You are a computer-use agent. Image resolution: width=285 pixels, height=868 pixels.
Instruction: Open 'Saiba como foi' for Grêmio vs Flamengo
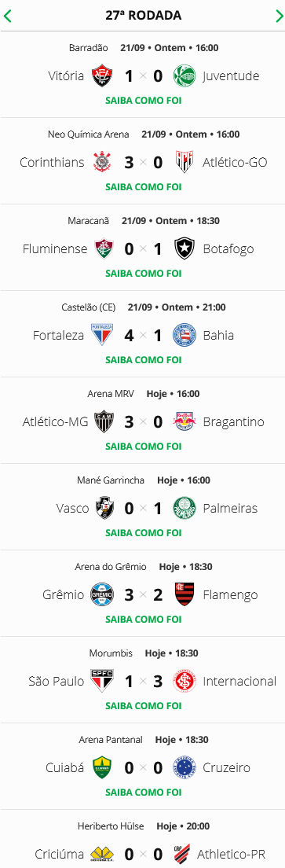(143, 618)
